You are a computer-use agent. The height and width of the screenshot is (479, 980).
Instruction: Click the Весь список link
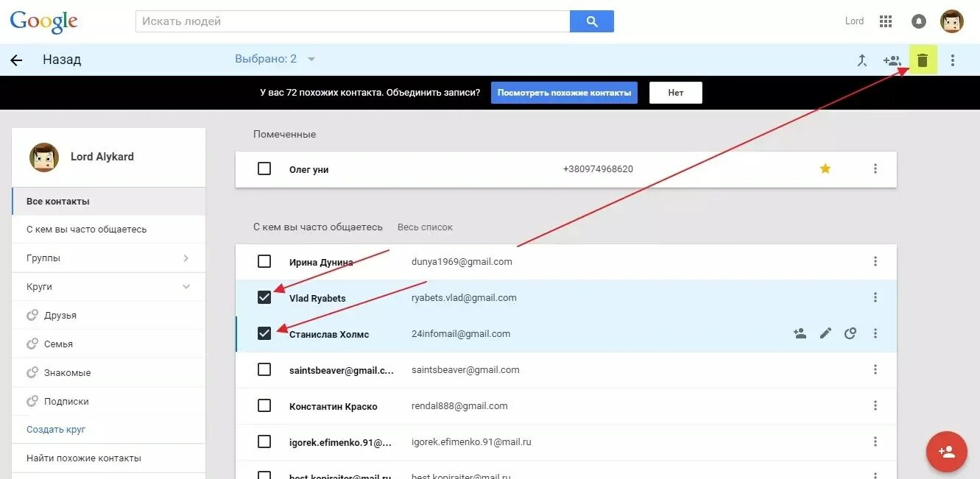pos(425,227)
